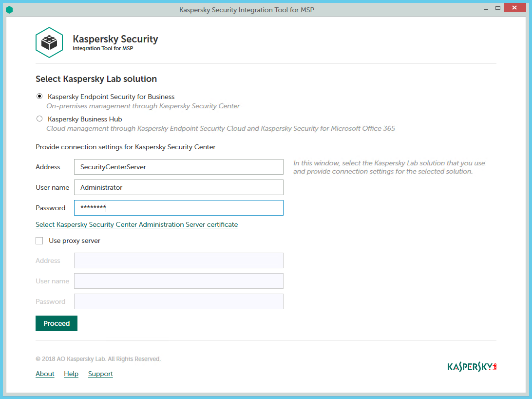Minimize the Kaspersky Security Integration Tool window
The image size is (532, 399).
tap(486, 8)
